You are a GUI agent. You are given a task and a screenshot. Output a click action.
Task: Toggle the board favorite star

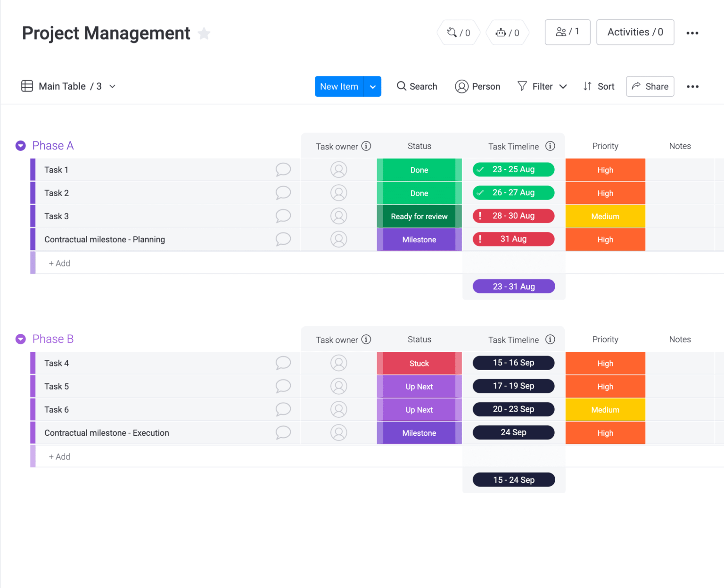pos(204,33)
